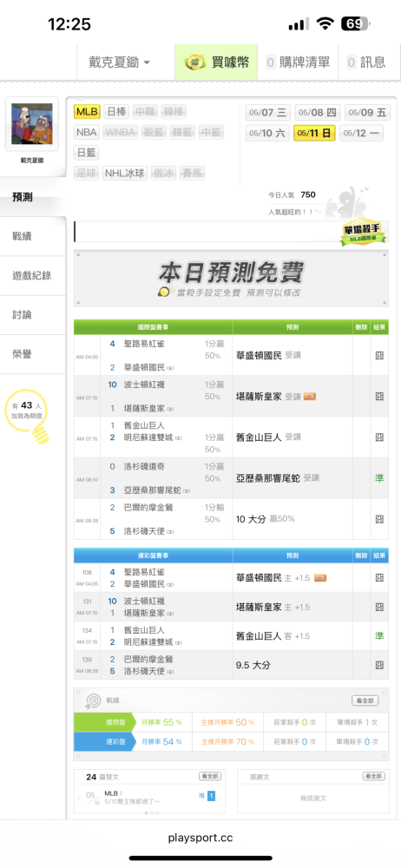Tap the user profile avatar thumbnail
401x868 pixels.
(x=32, y=124)
